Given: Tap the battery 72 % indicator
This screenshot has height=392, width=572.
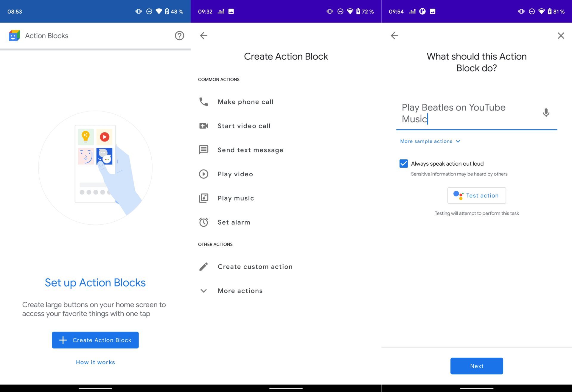Looking at the screenshot, I should tap(365, 11).
